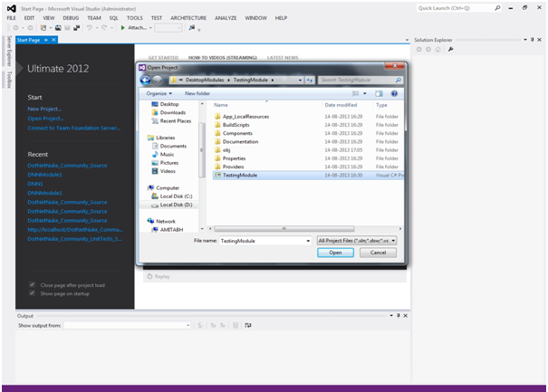
Task: Click the New Project... link
Action: (x=44, y=109)
